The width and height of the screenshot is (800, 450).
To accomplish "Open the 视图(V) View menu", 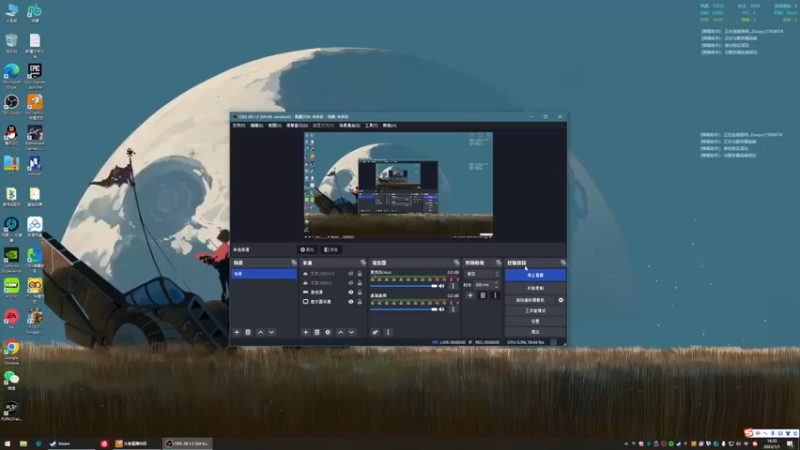I will coord(274,126).
